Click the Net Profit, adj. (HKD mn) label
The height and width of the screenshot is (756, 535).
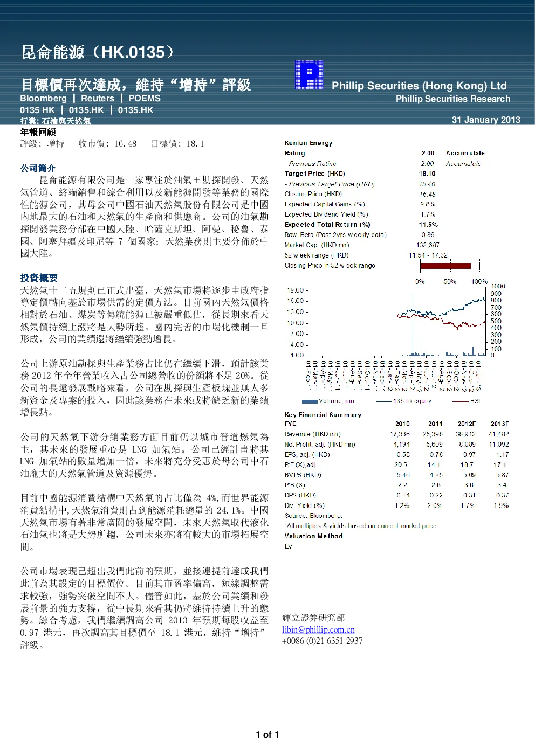pyautogui.click(x=320, y=445)
